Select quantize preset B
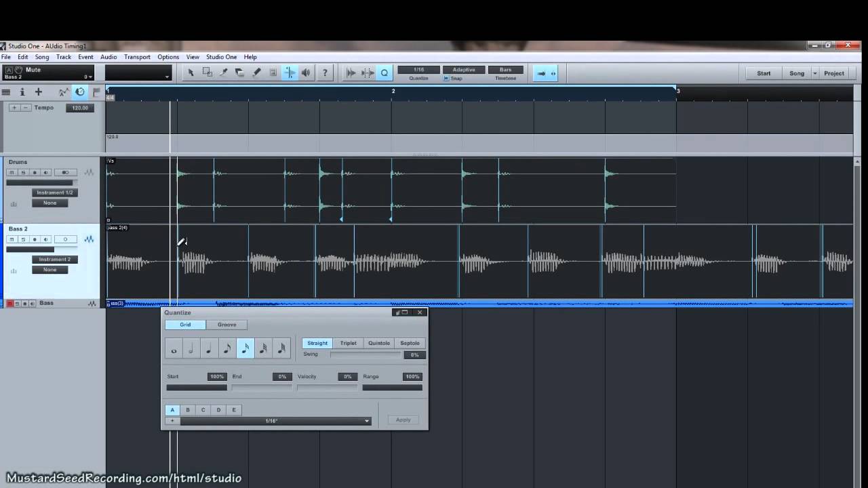The width and height of the screenshot is (868, 488). point(188,410)
